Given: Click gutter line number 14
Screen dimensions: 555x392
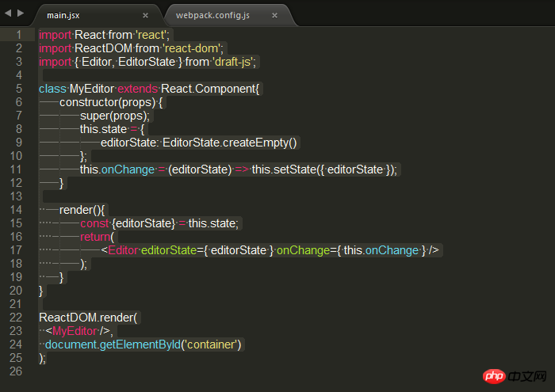Looking at the screenshot, I should (x=16, y=210).
